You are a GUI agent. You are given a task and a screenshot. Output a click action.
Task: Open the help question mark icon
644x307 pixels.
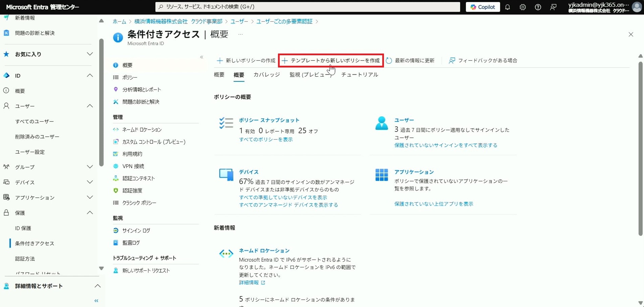point(538,7)
